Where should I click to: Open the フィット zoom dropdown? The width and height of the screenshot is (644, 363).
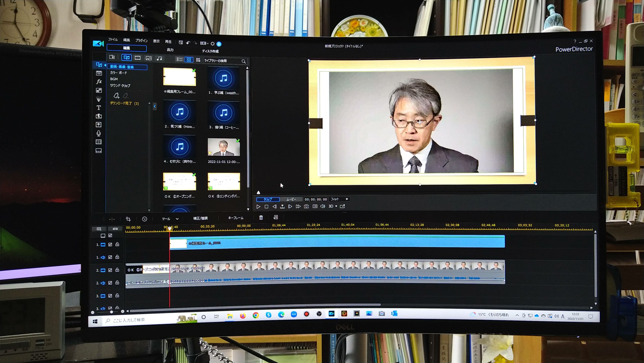[339, 199]
